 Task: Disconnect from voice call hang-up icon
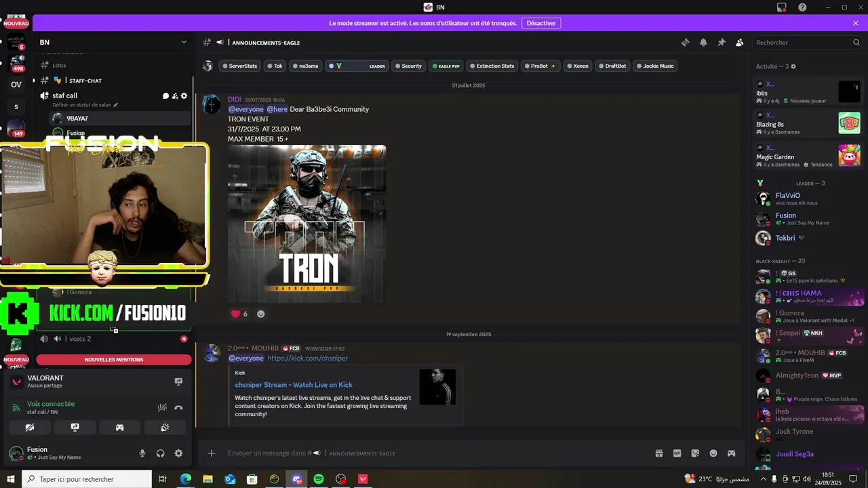coord(178,408)
